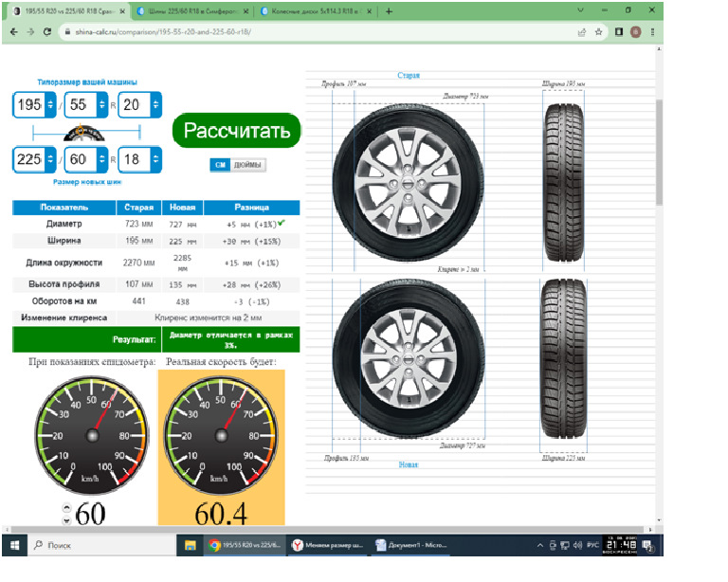Open the old tire width 195 dropdown
The height and width of the screenshot is (582, 728).
pos(35,105)
